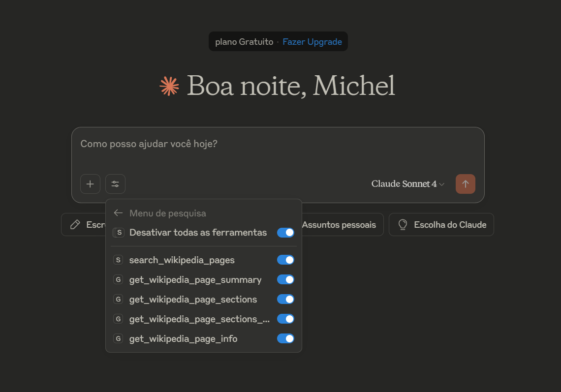Click the S icon beside Desativar todas as ferramentas
Screen dimensions: 561x392
coord(119,233)
